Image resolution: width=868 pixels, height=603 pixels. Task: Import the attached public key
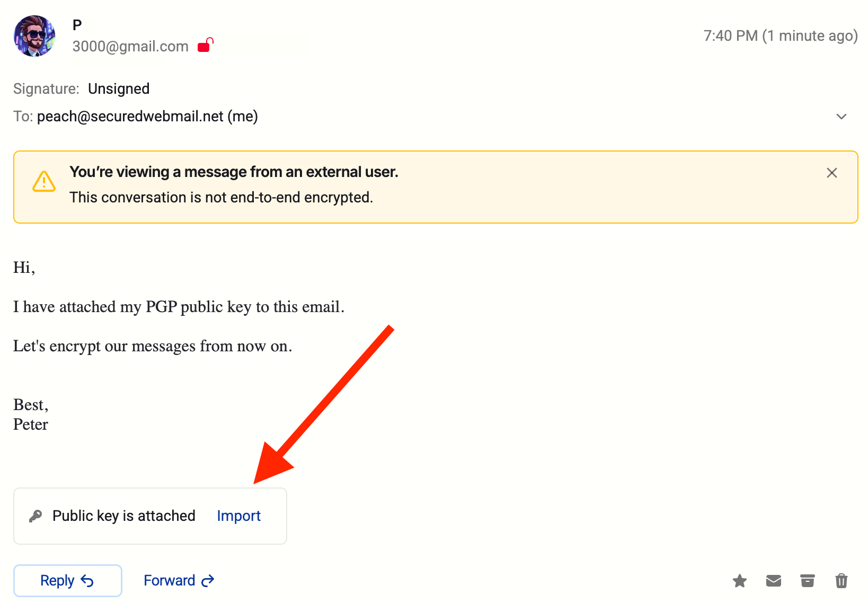(x=238, y=516)
